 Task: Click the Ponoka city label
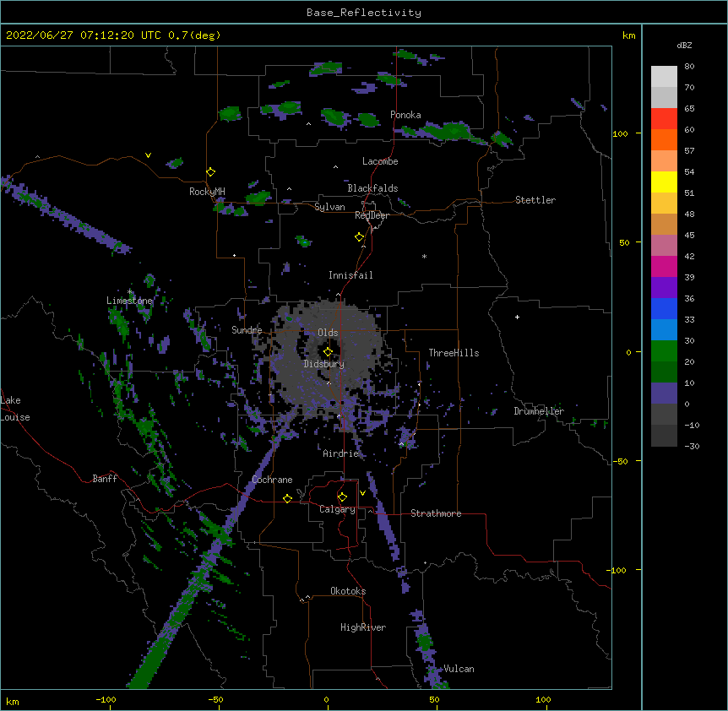tap(405, 115)
